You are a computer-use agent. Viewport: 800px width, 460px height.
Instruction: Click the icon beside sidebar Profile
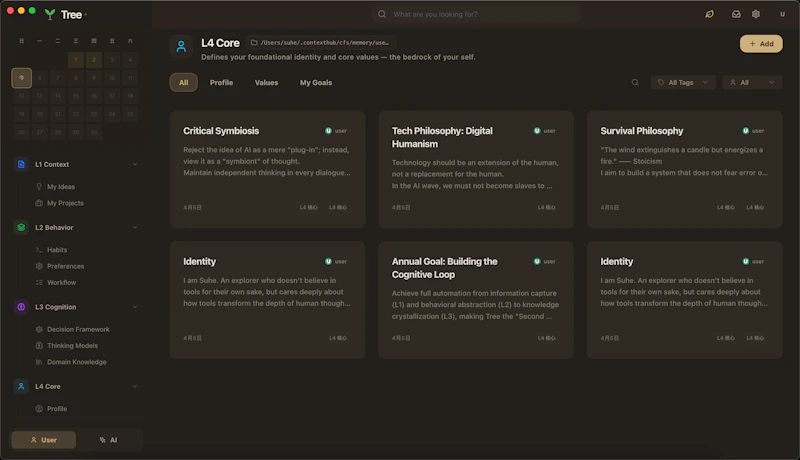[39, 409]
